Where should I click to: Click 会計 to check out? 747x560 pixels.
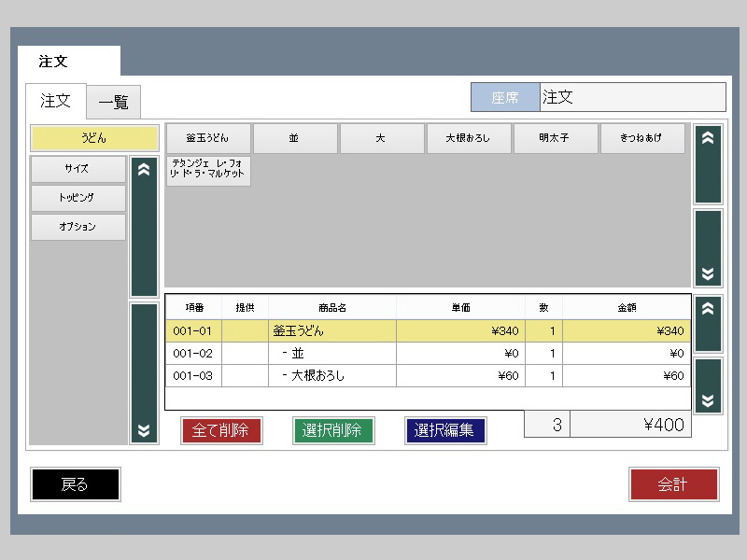[x=672, y=484]
